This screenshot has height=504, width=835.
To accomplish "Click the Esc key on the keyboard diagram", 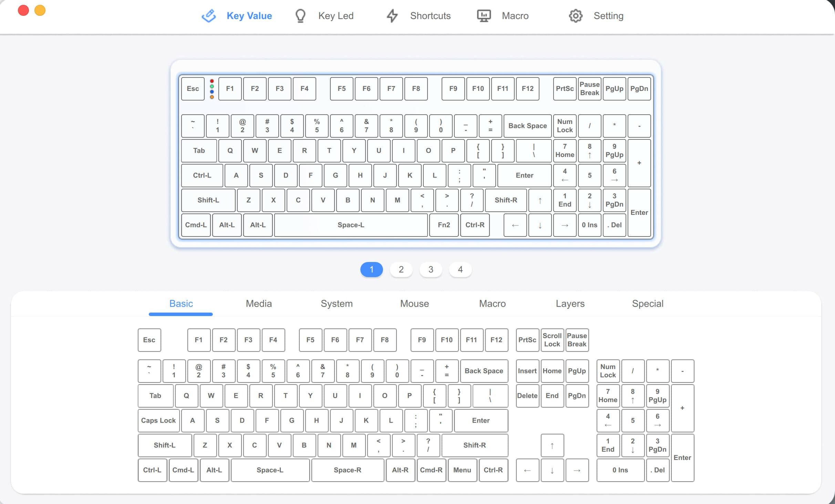I will [193, 88].
